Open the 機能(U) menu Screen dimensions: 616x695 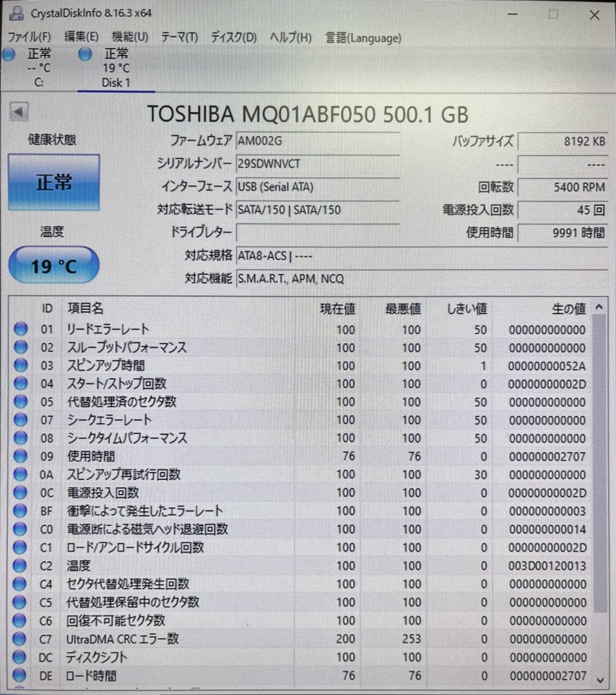[130, 38]
